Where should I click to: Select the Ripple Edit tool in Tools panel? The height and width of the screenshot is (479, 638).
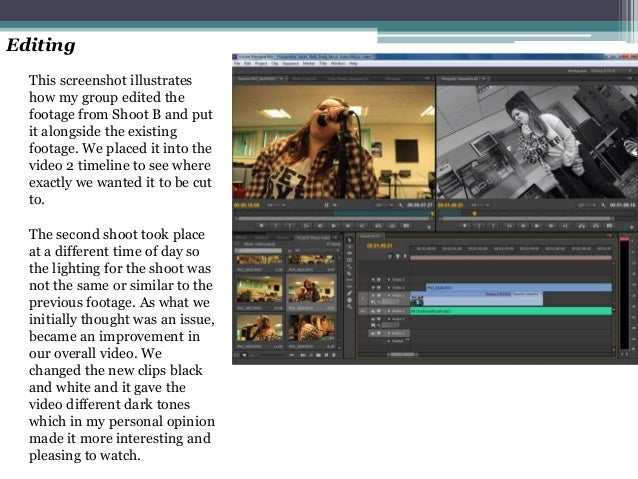click(349, 253)
